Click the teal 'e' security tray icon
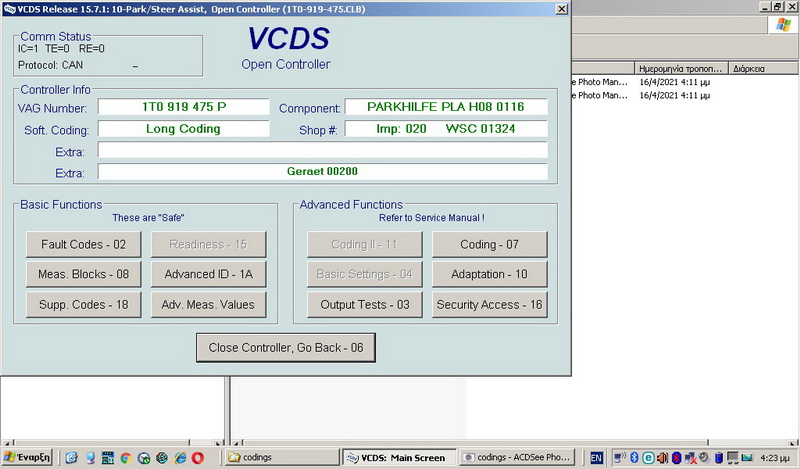The height and width of the screenshot is (469, 800). 648,457
